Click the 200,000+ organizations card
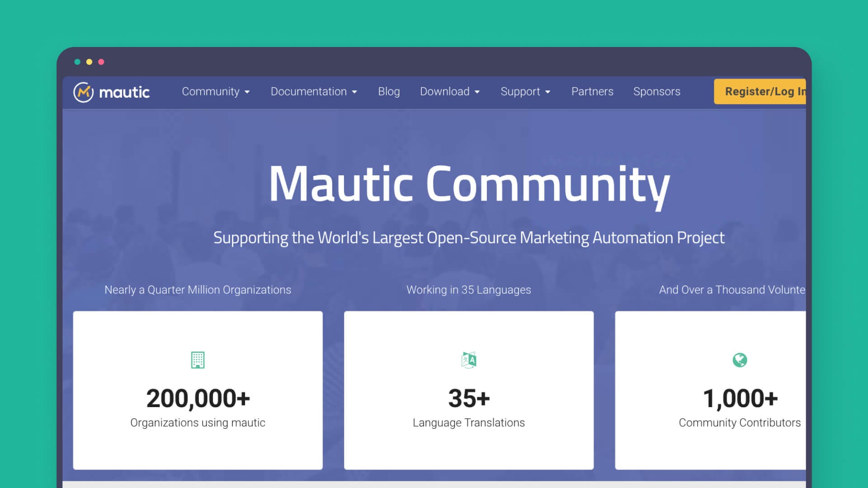The height and width of the screenshot is (488, 868). pos(198,389)
